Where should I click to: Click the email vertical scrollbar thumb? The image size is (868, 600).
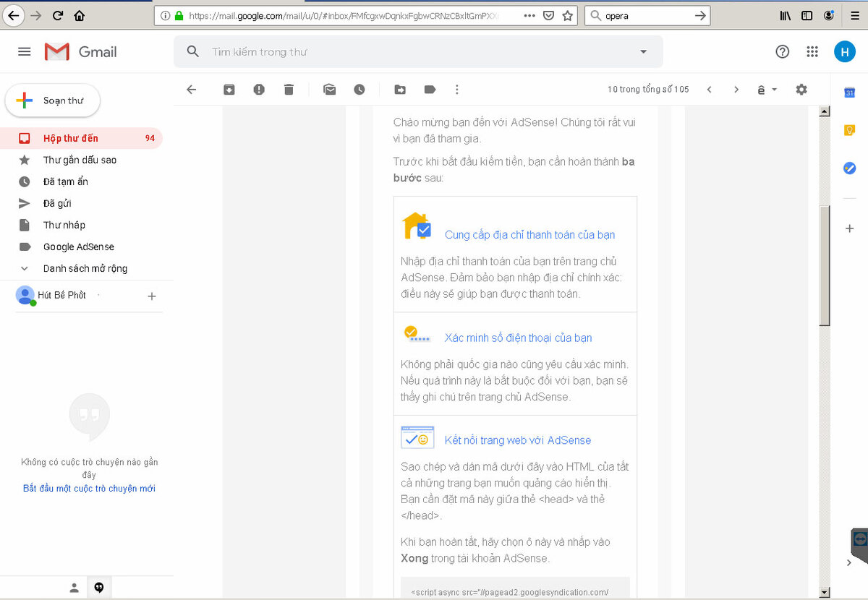point(824,266)
